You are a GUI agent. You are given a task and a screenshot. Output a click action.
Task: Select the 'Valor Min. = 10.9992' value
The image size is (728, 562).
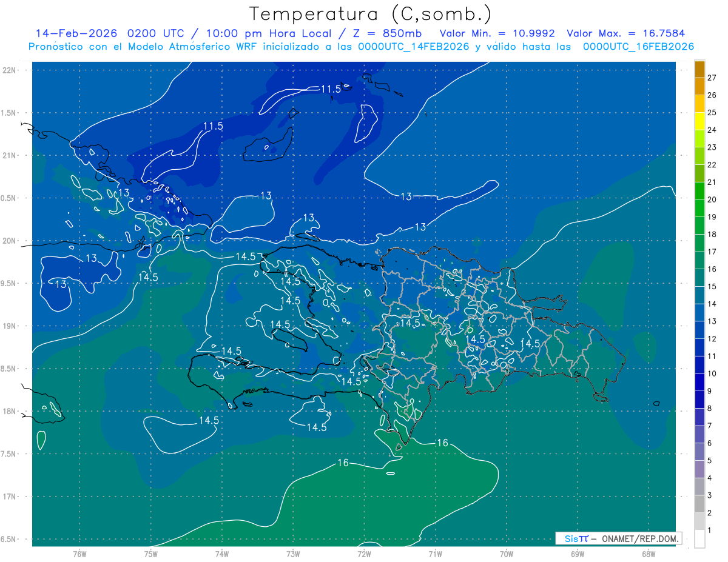497,33
